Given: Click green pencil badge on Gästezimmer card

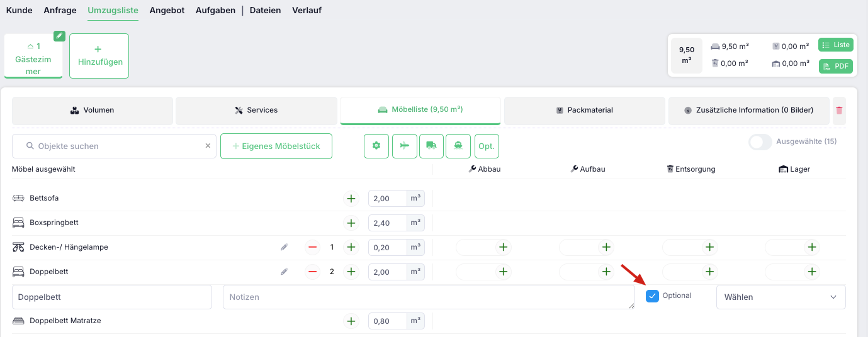Looking at the screenshot, I should pyautogui.click(x=59, y=36).
